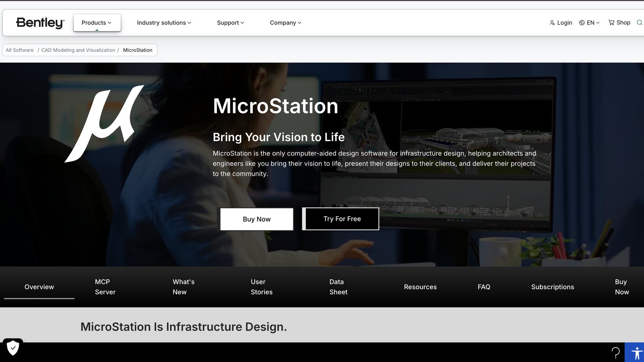Click the MicroStation breadcrumb item
The width and height of the screenshot is (644, 362).
click(x=138, y=50)
